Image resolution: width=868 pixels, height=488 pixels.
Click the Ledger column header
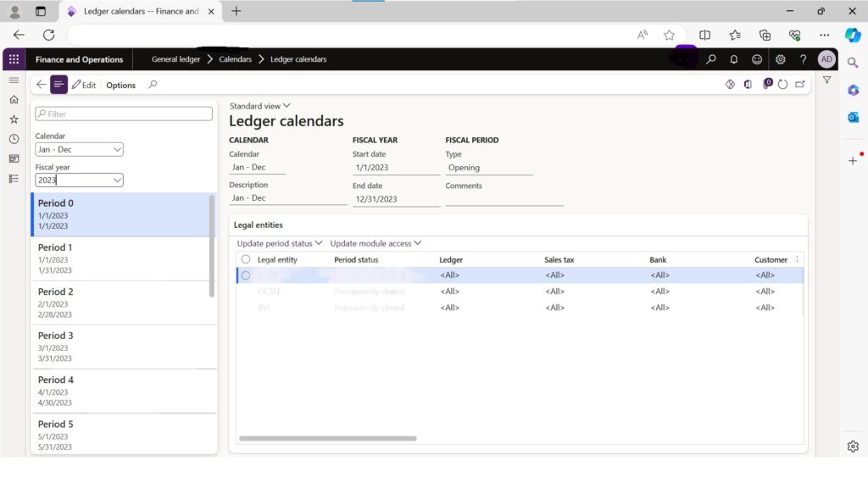pos(451,259)
